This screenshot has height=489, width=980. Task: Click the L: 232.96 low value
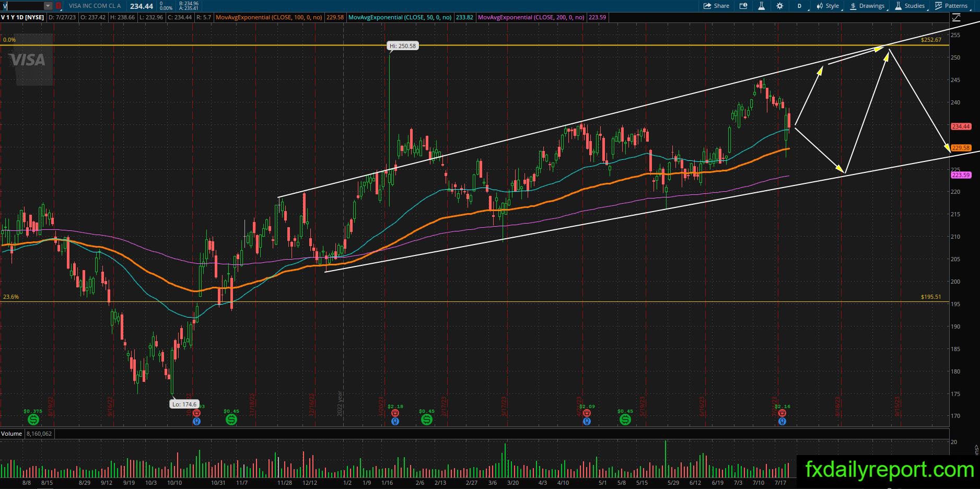151,17
